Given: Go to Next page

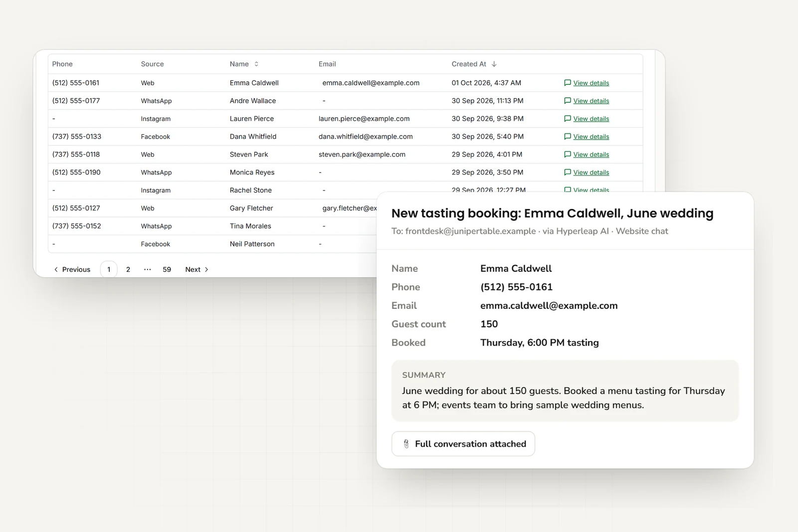Looking at the screenshot, I should tap(197, 269).
